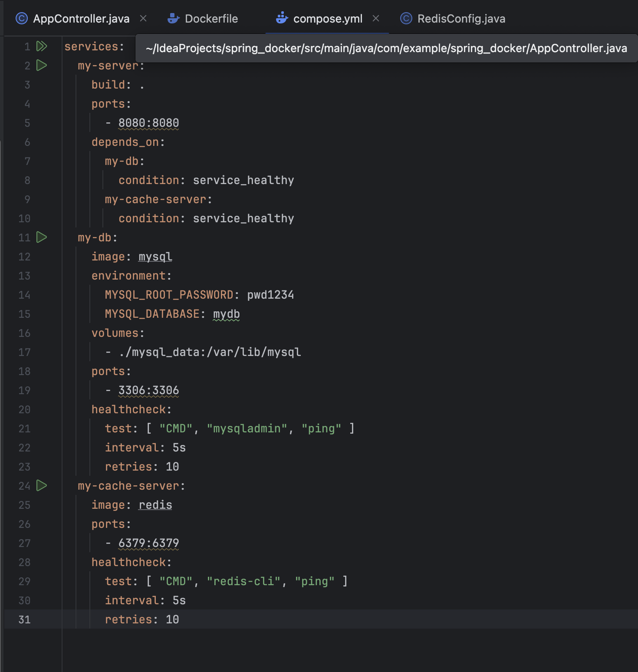The width and height of the screenshot is (638, 672).
Task: Close the AppController.java tab
Action: (143, 18)
